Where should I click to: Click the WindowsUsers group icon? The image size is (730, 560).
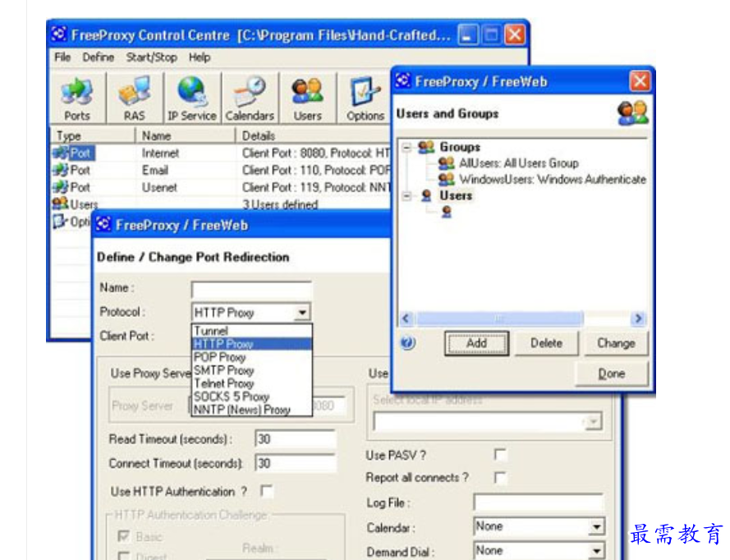447,179
